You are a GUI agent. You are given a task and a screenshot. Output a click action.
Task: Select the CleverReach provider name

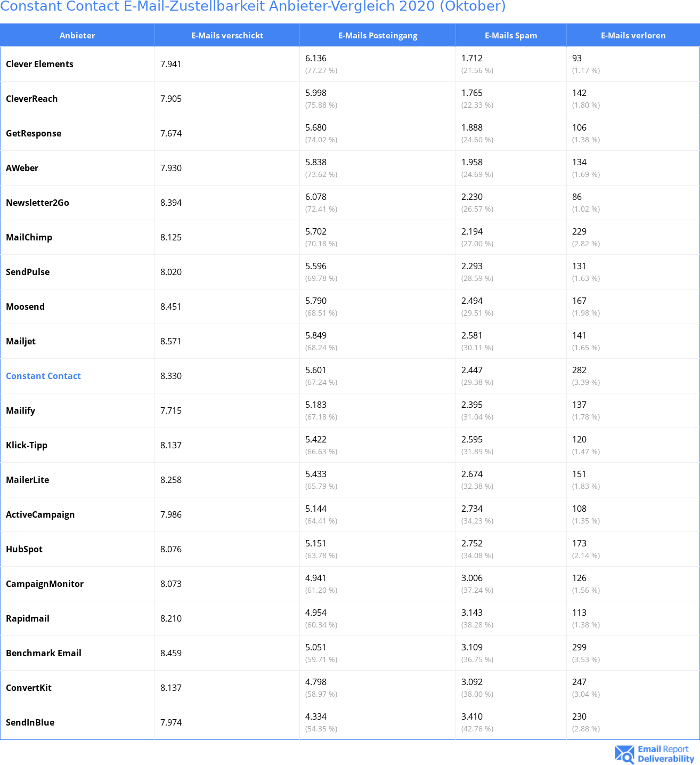click(31, 99)
